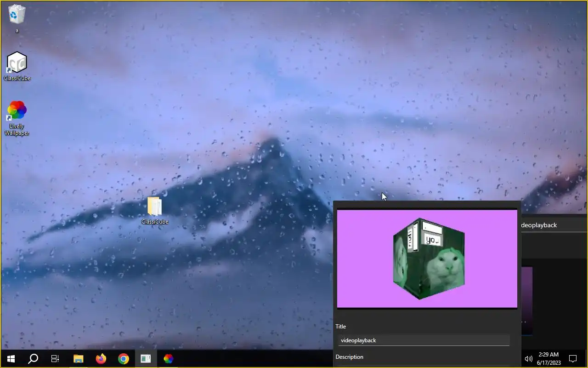This screenshot has width=588, height=368.
Task: Click the 'Title' label text
Action: point(340,327)
